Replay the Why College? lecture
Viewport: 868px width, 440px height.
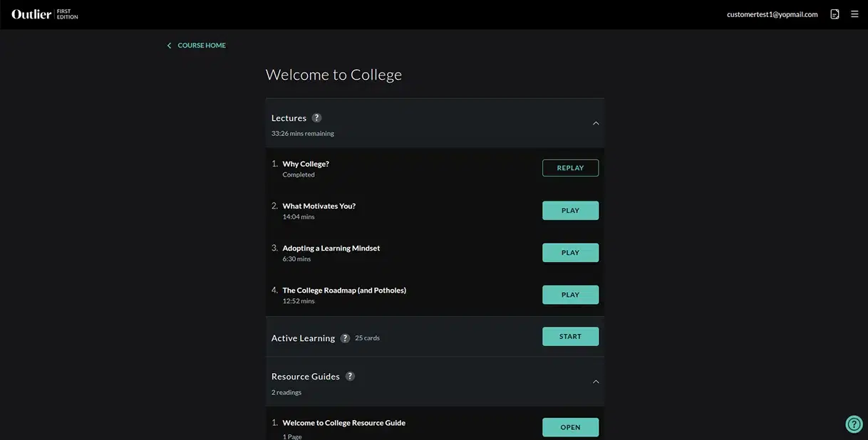click(x=570, y=168)
